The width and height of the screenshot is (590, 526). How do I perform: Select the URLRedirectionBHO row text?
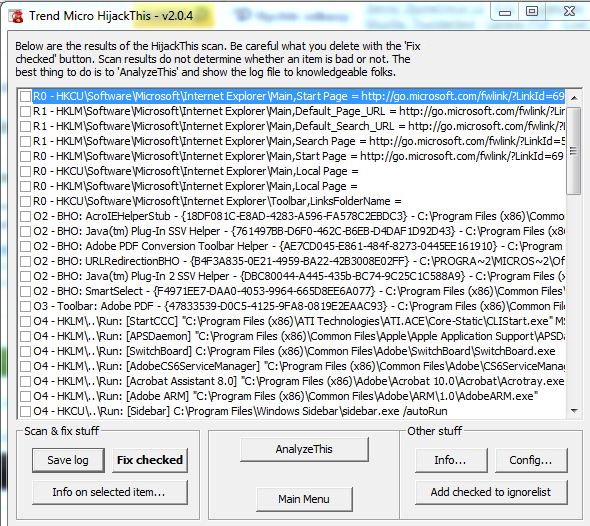(299, 261)
